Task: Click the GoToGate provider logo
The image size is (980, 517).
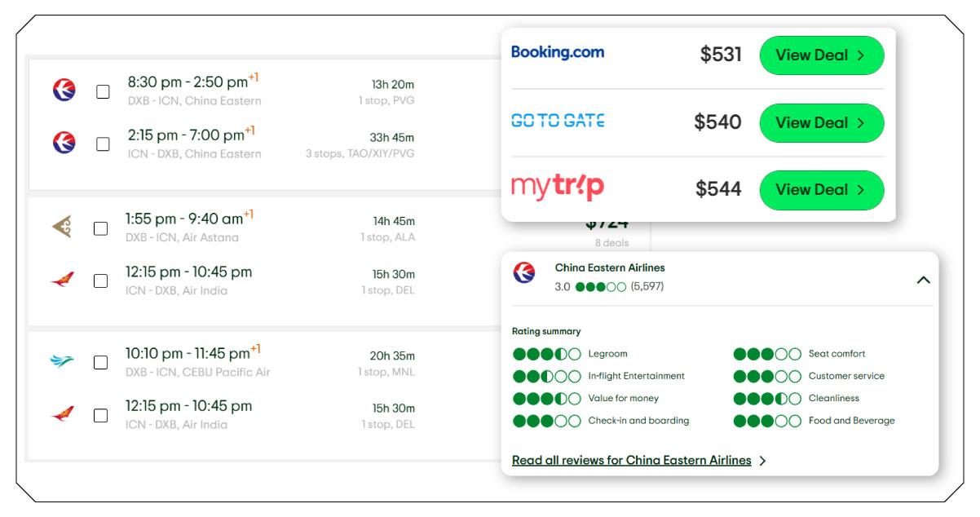Action: coord(558,120)
